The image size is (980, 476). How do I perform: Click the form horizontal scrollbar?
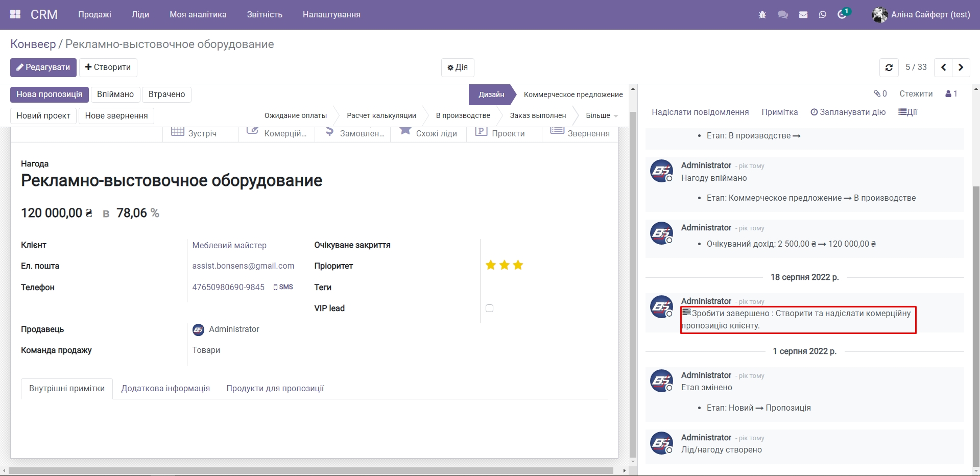[x=310, y=470]
